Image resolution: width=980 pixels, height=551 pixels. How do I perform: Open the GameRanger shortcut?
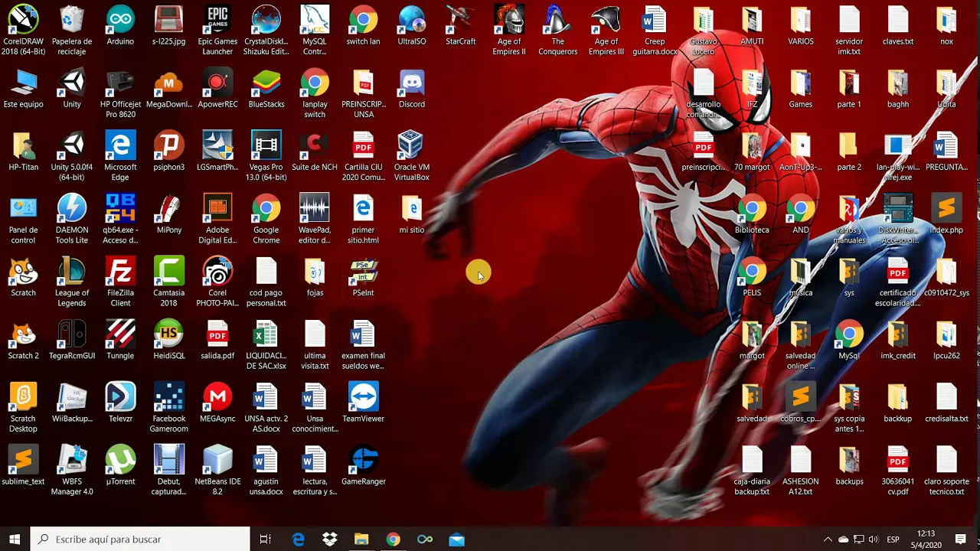coord(363,465)
